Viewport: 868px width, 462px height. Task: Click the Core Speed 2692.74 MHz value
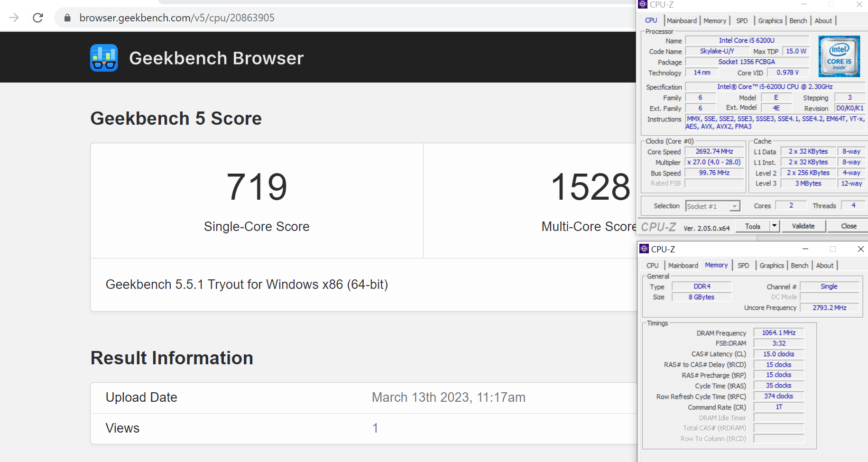point(714,152)
